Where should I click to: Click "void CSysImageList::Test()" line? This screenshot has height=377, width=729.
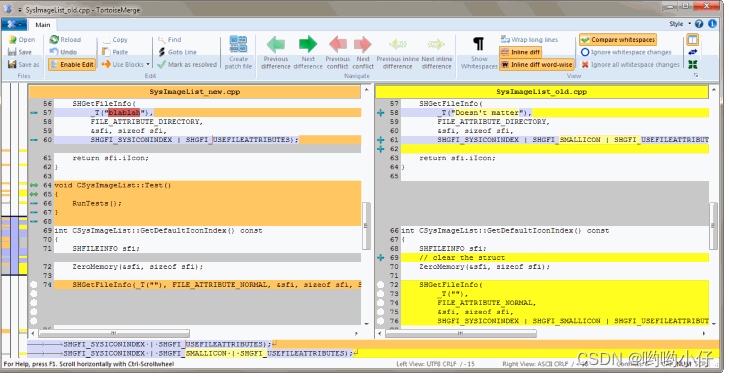coord(113,185)
